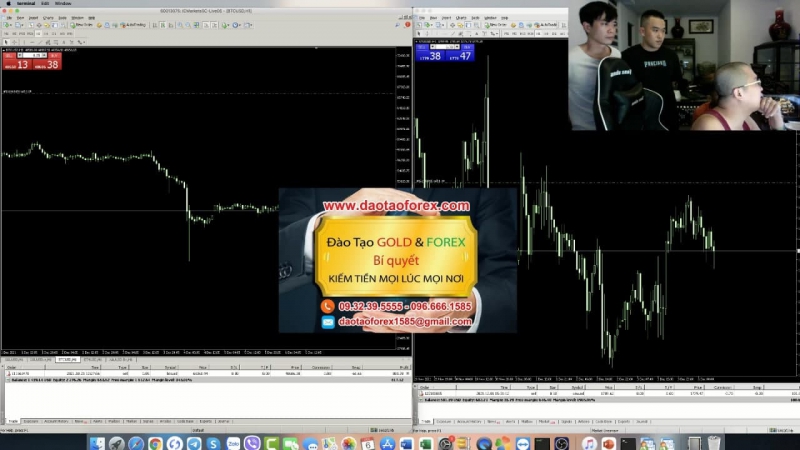The height and width of the screenshot is (450, 800).
Task: Toggle AutoTrading in the left MT4 window
Action: click(x=134, y=25)
